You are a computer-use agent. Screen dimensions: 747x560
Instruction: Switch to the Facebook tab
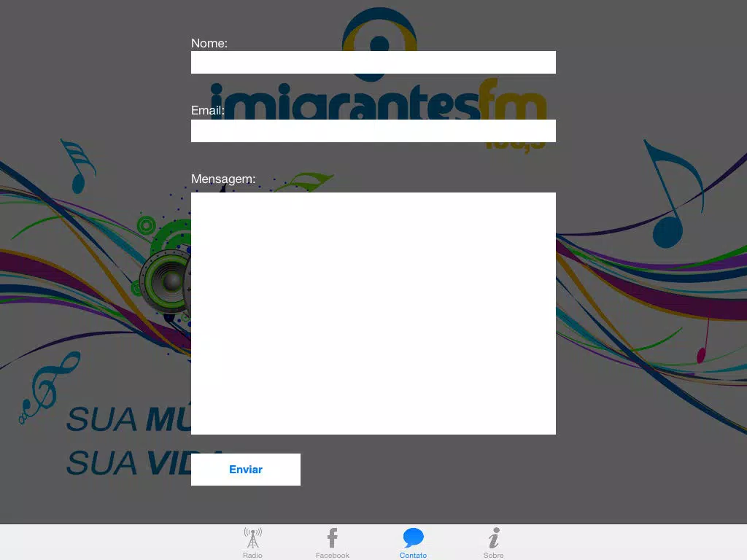pos(333,542)
